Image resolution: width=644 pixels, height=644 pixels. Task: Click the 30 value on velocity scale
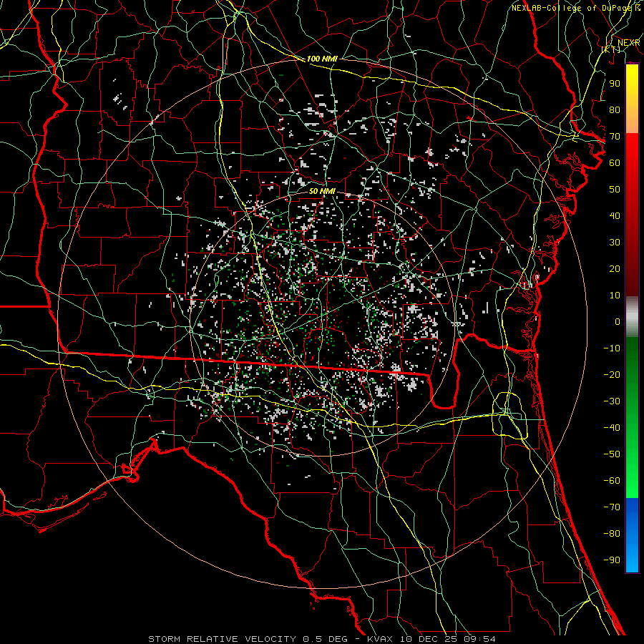[615, 243]
